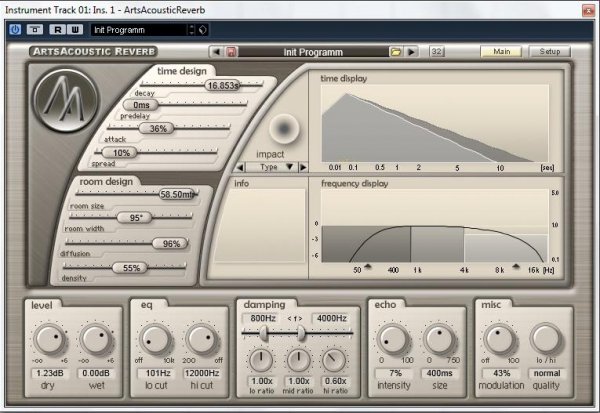Click the hi cut value field 12000Hz
The width and height of the screenshot is (600, 413).
pyautogui.click(x=202, y=373)
